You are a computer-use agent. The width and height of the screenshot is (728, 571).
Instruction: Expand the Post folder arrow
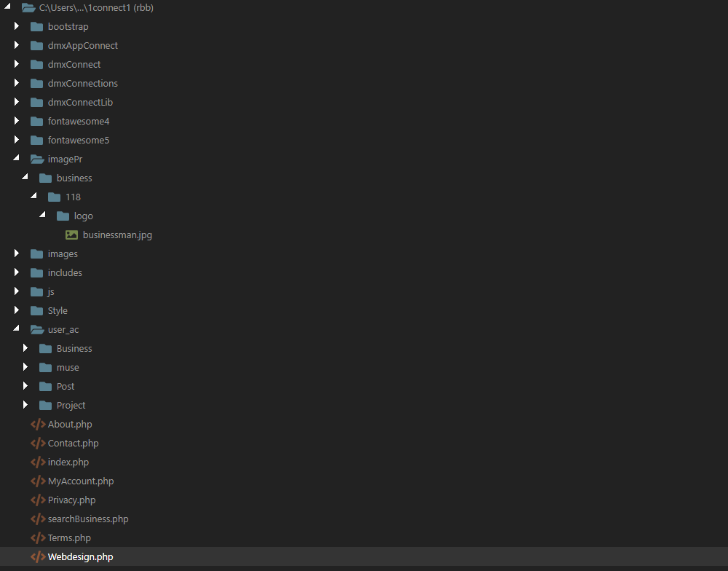(x=25, y=386)
